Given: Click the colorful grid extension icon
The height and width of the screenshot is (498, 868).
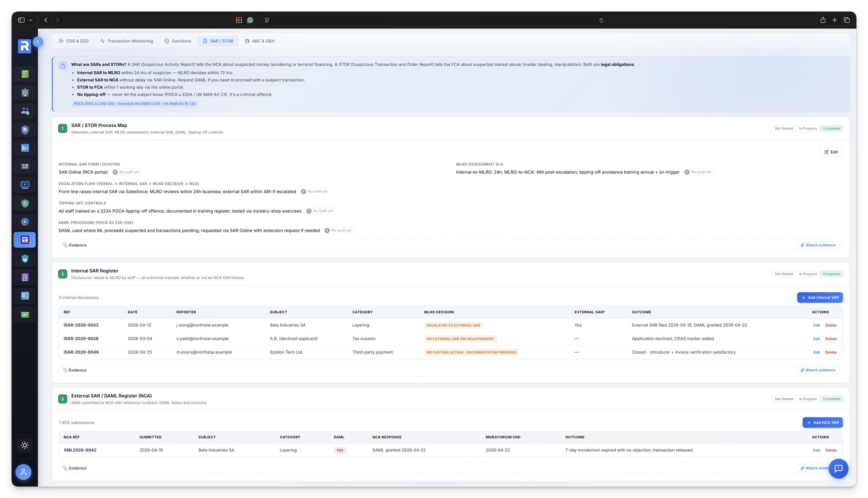Looking at the screenshot, I should [239, 20].
